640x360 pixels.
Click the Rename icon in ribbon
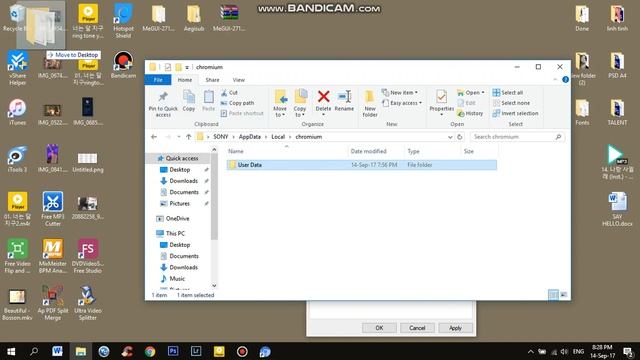coord(344,101)
